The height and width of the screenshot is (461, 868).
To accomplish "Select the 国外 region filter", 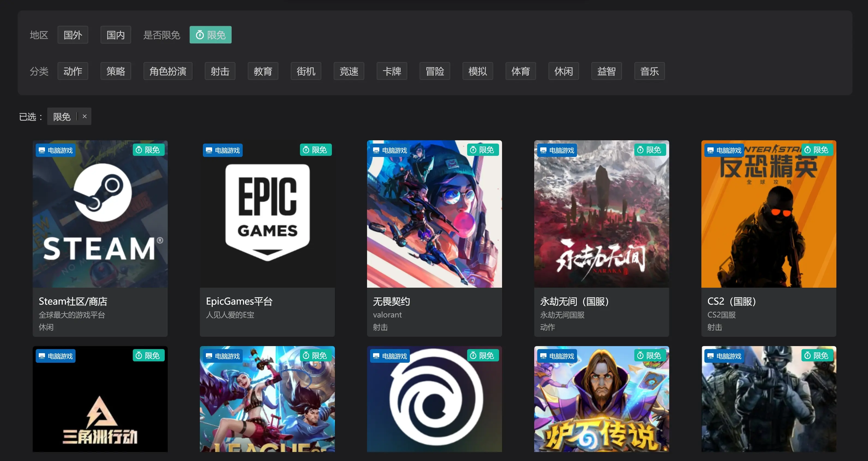I will click(73, 35).
